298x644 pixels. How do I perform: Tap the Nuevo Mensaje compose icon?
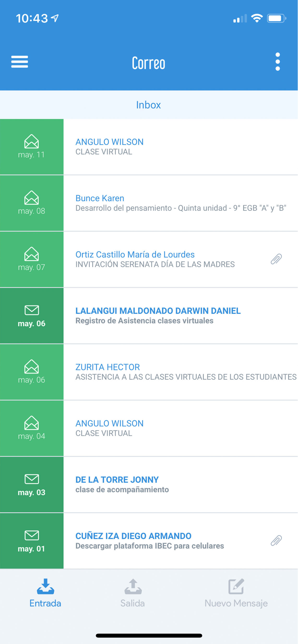pyautogui.click(x=236, y=586)
